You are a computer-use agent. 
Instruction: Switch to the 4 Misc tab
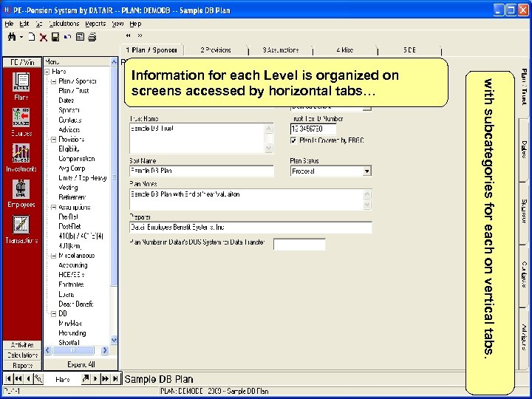[x=345, y=50]
